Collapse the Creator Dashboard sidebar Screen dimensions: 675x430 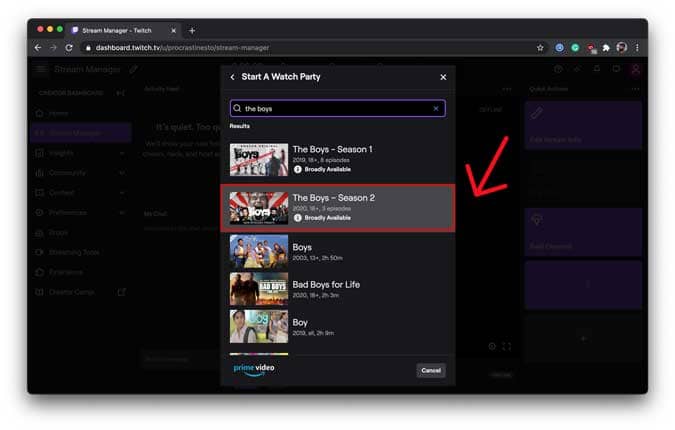[x=120, y=93]
